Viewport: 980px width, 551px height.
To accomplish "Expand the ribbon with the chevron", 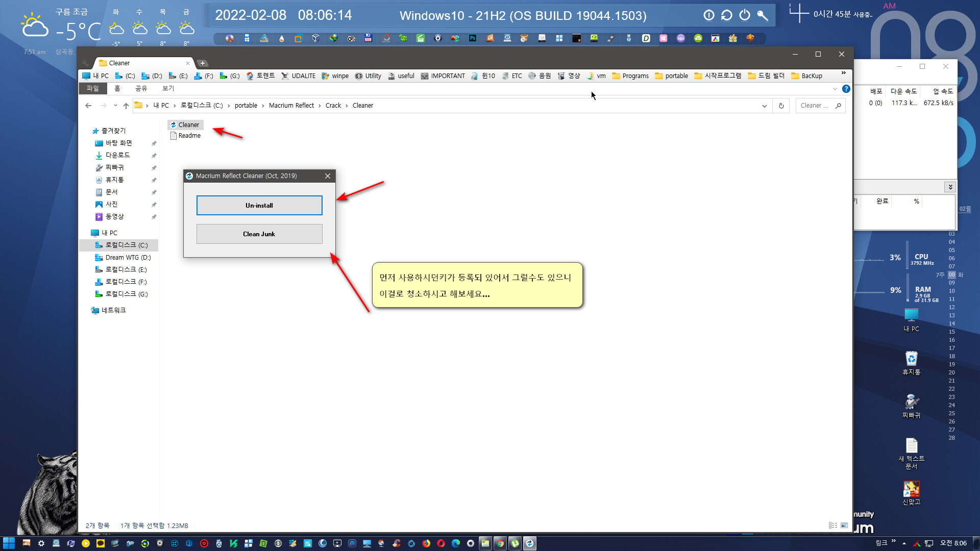I will pyautogui.click(x=835, y=89).
